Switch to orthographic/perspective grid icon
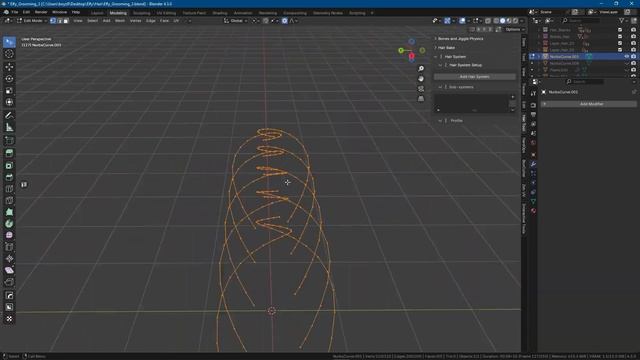 (x=421, y=99)
